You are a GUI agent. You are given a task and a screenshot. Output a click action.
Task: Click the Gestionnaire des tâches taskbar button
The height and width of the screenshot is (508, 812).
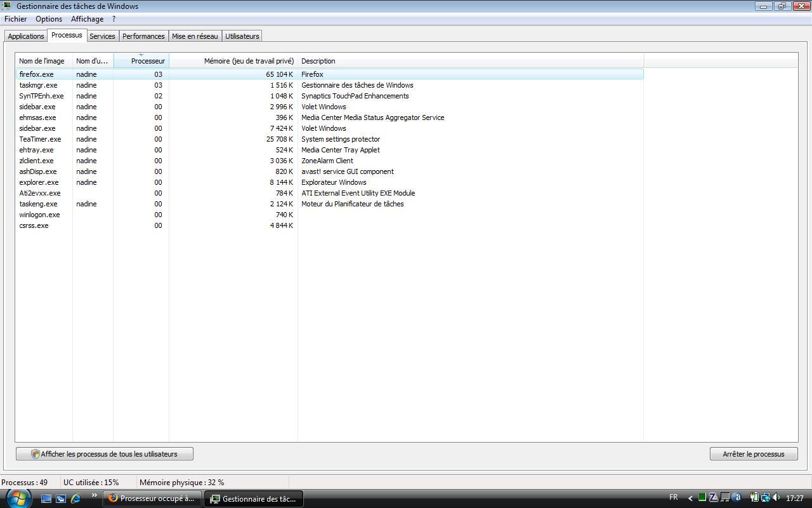(x=254, y=498)
